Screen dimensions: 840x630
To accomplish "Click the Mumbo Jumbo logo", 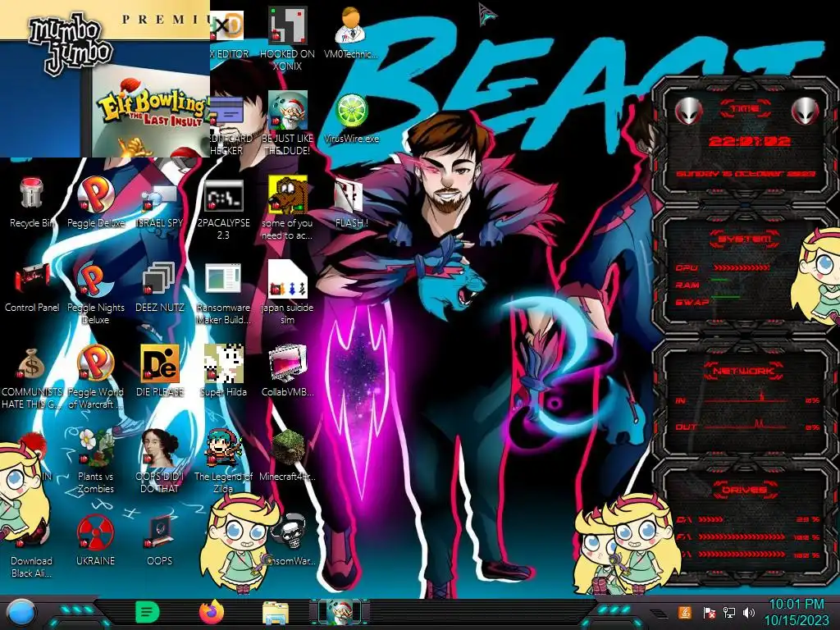I will click(x=69, y=45).
